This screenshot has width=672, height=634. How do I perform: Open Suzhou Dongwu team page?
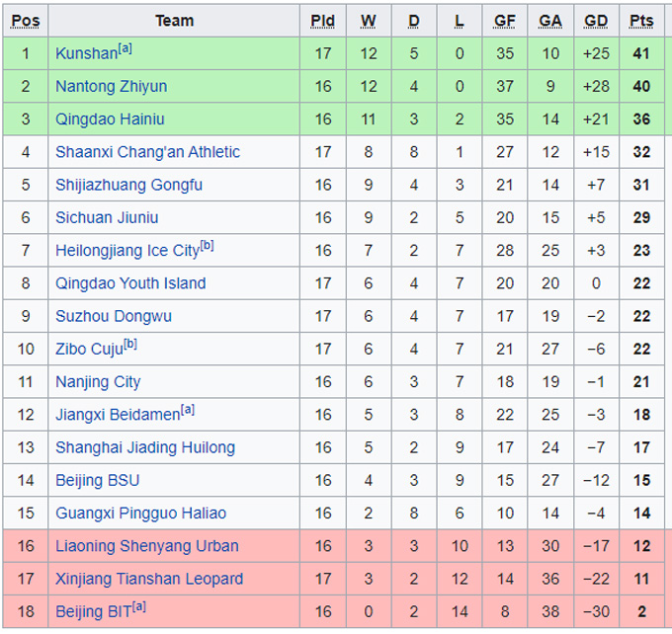click(x=114, y=316)
